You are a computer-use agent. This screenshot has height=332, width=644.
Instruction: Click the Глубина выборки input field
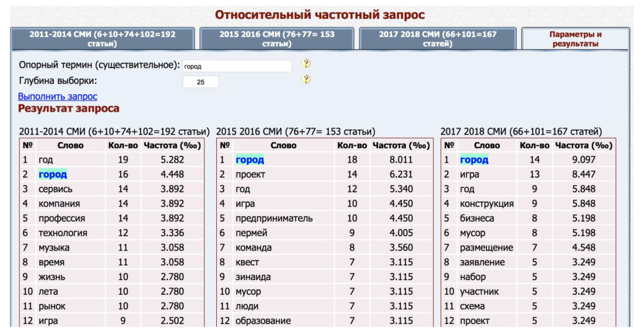point(200,82)
